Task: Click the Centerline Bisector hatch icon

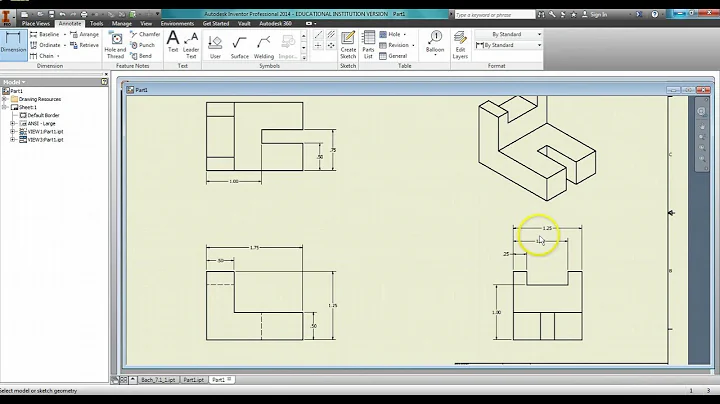Action: (x=331, y=34)
